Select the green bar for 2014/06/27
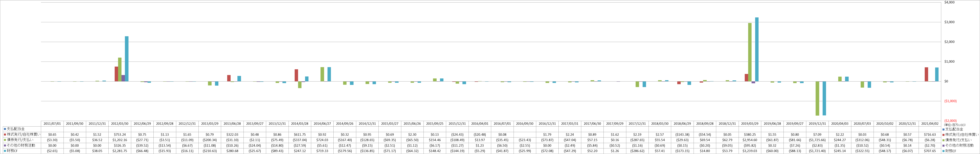980x154 pixels. click(322, 74)
